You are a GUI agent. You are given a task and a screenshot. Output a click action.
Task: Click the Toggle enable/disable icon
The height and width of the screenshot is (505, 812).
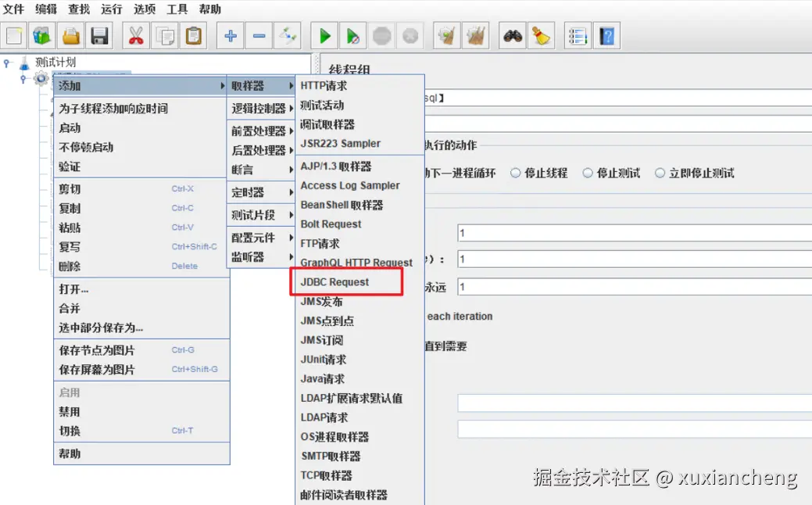288,36
